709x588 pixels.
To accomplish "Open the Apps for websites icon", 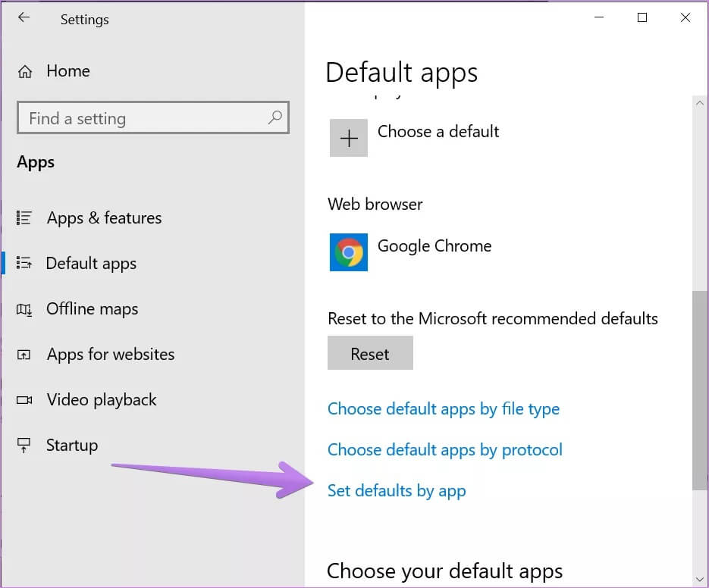I will click(24, 355).
